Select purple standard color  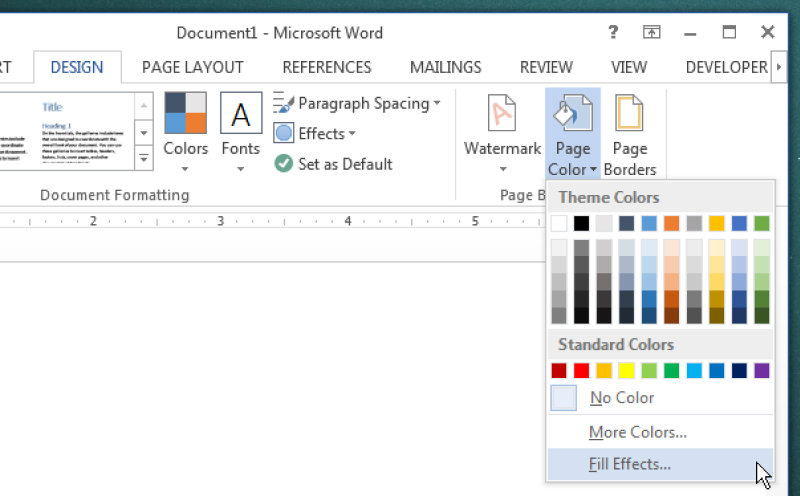coord(761,370)
